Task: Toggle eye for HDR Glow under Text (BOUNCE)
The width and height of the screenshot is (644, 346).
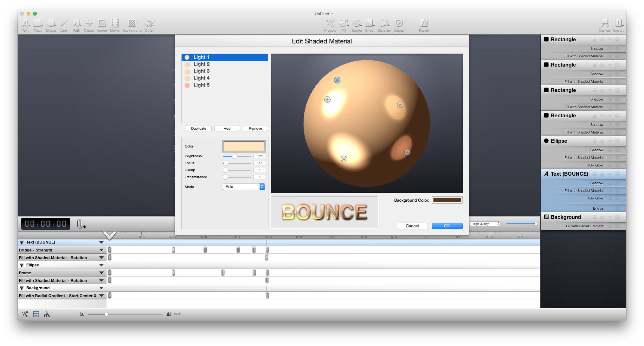Action: tap(609, 198)
